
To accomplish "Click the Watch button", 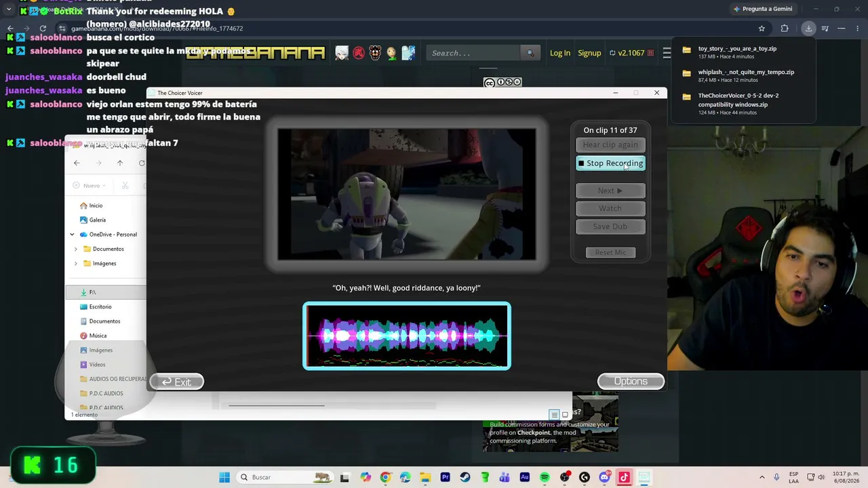I will (x=610, y=208).
